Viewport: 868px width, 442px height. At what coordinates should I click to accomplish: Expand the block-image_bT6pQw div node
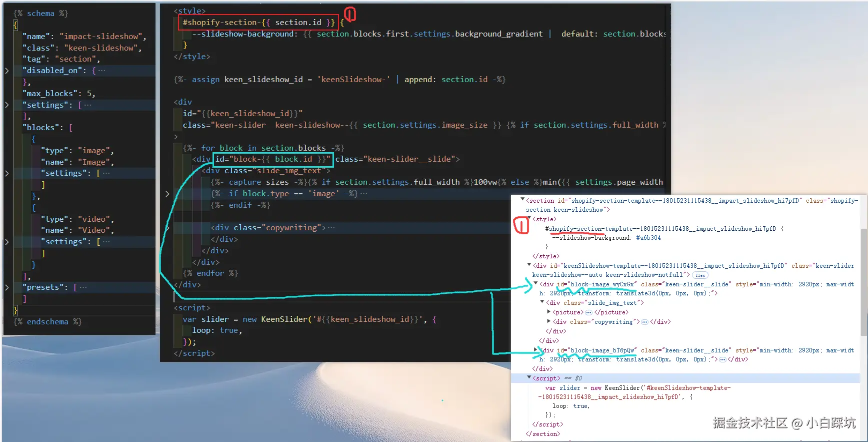(x=536, y=349)
